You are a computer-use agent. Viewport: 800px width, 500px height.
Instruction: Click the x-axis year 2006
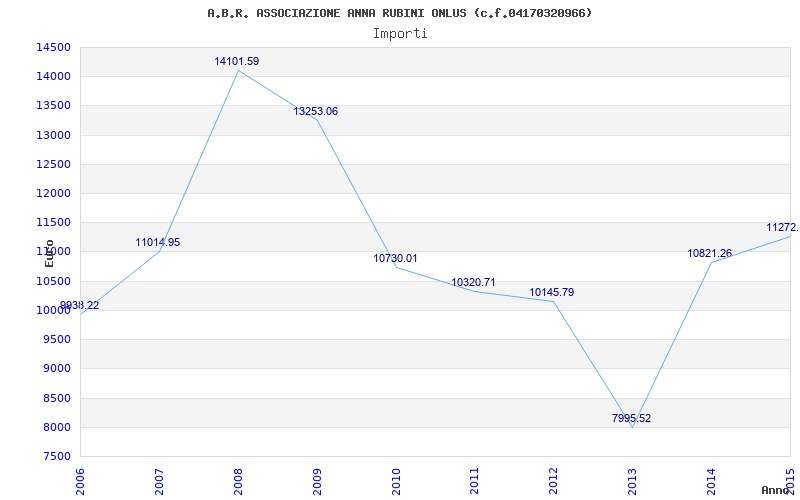click(80, 481)
